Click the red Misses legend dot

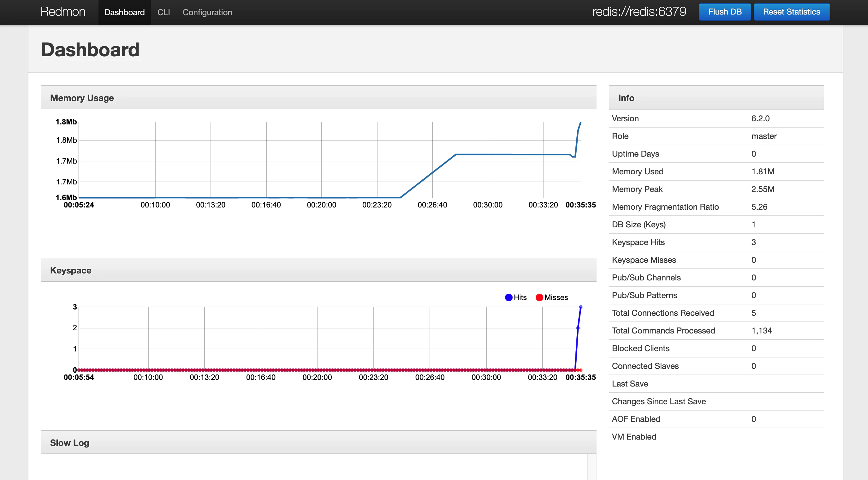point(539,297)
